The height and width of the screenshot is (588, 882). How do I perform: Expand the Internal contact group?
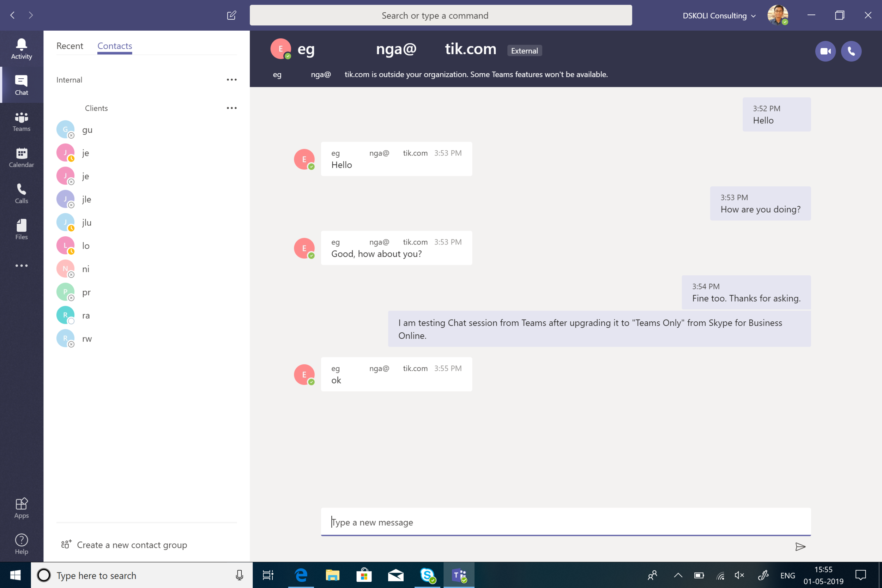[x=70, y=80]
